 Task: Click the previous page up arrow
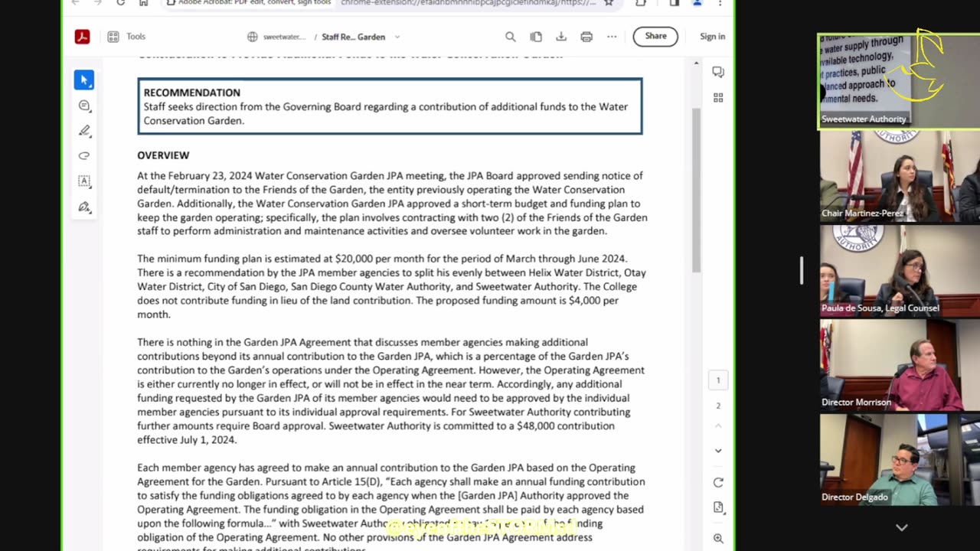coord(718,425)
